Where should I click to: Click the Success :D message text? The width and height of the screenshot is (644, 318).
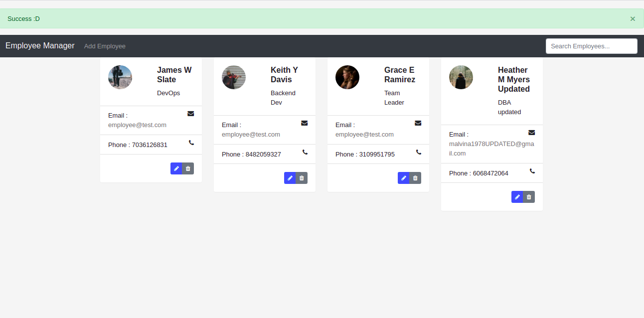point(23,19)
